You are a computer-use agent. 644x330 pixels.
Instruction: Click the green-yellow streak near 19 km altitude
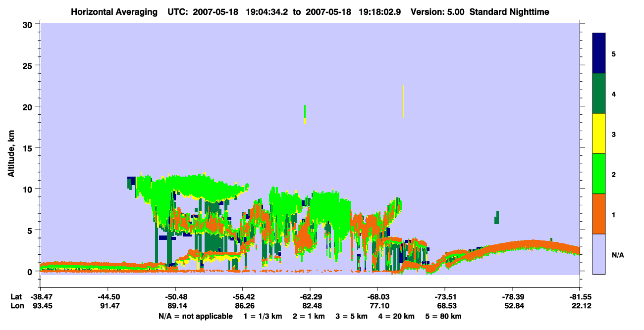pyautogui.click(x=305, y=114)
